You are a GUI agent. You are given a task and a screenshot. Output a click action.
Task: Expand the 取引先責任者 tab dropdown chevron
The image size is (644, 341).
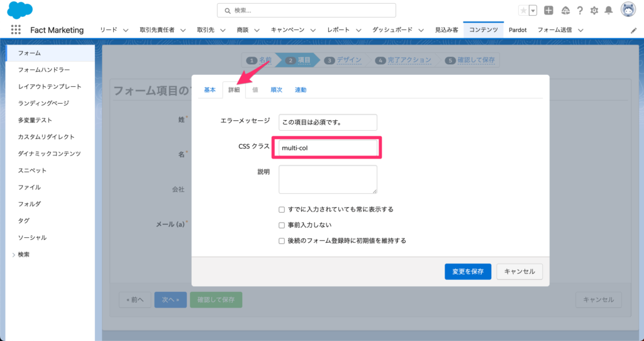(x=183, y=30)
